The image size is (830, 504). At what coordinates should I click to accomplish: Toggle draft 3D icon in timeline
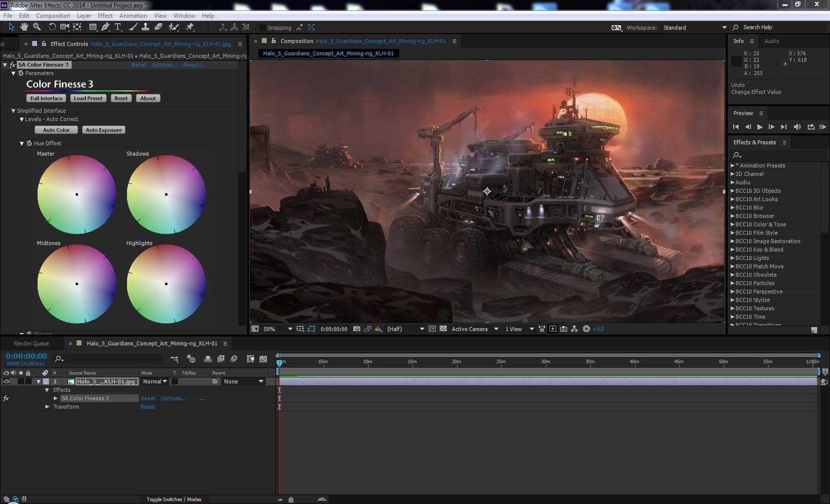tap(191, 359)
